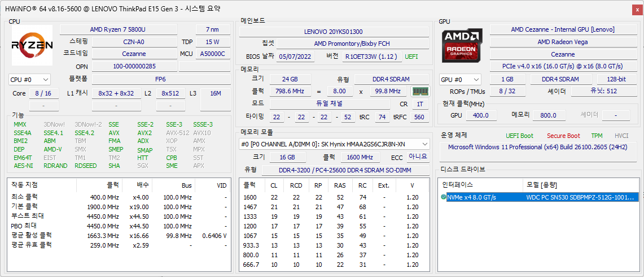Click the 모델 [용량] column header
The height and width of the screenshot is (277, 644).
[x=581, y=185]
